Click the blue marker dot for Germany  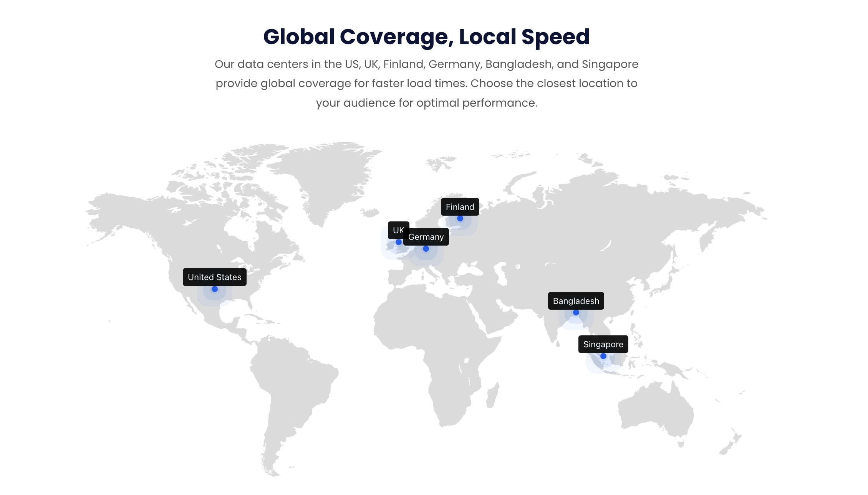426,249
